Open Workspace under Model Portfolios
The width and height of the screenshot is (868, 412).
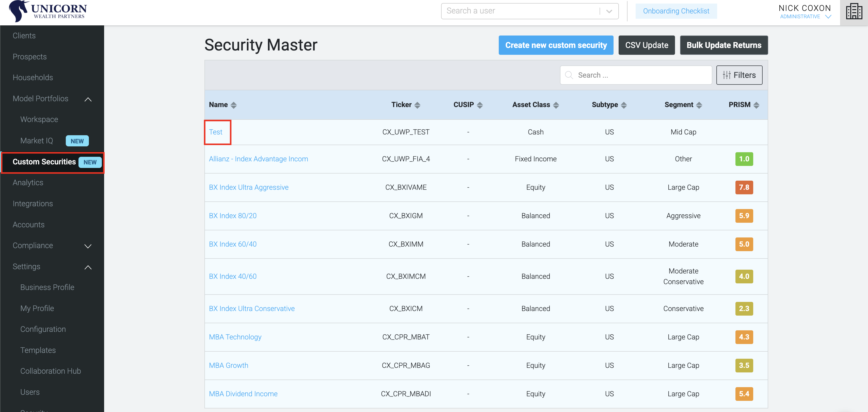(x=39, y=119)
